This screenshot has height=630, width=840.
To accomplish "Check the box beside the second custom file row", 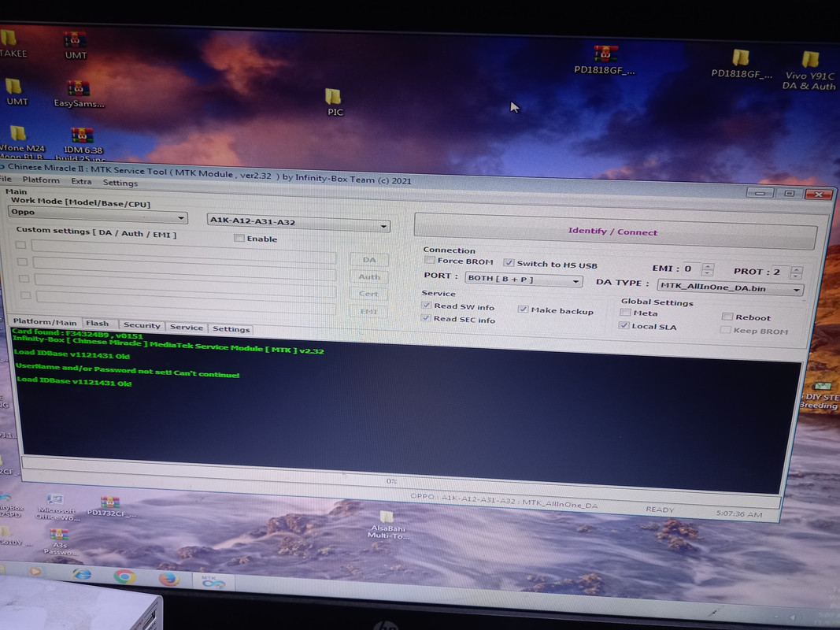I will [22, 262].
